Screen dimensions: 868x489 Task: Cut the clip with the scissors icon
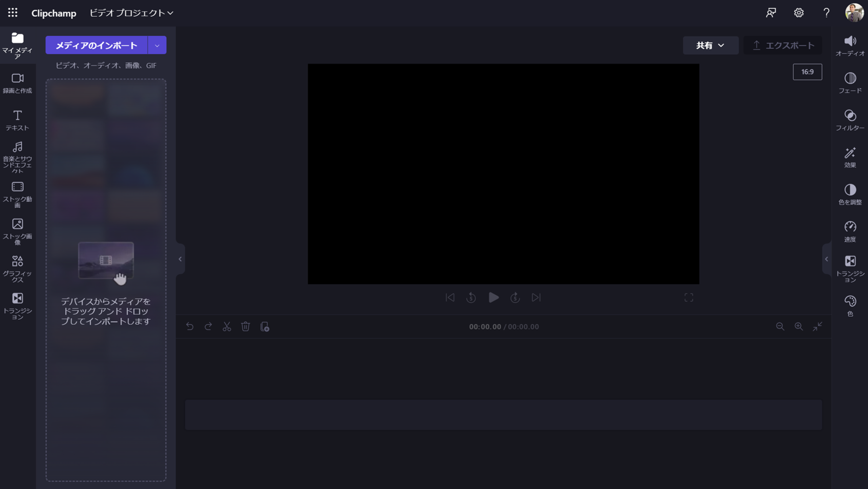coord(227,326)
